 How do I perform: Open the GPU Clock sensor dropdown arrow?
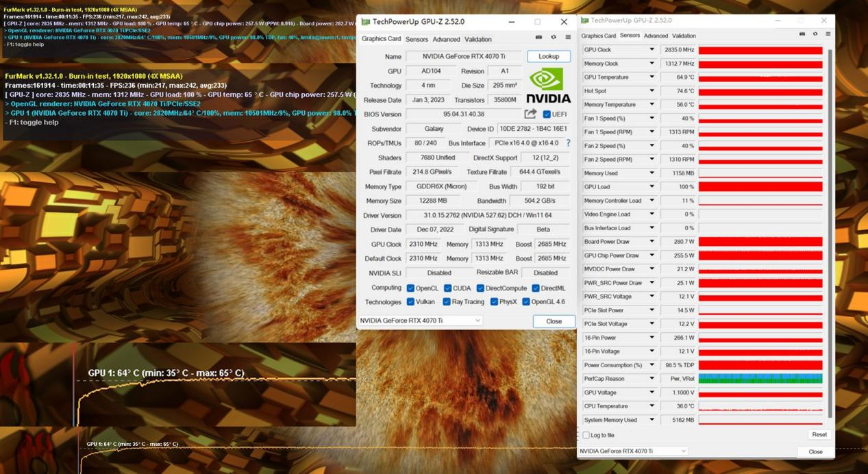coord(652,50)
